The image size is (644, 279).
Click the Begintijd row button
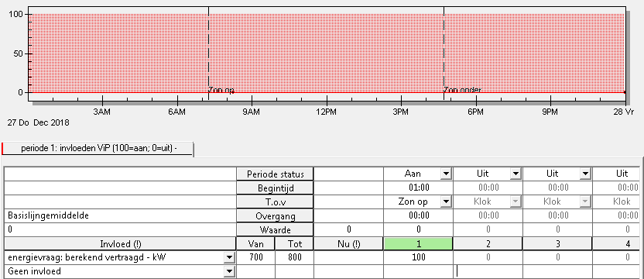coord(276,188)
